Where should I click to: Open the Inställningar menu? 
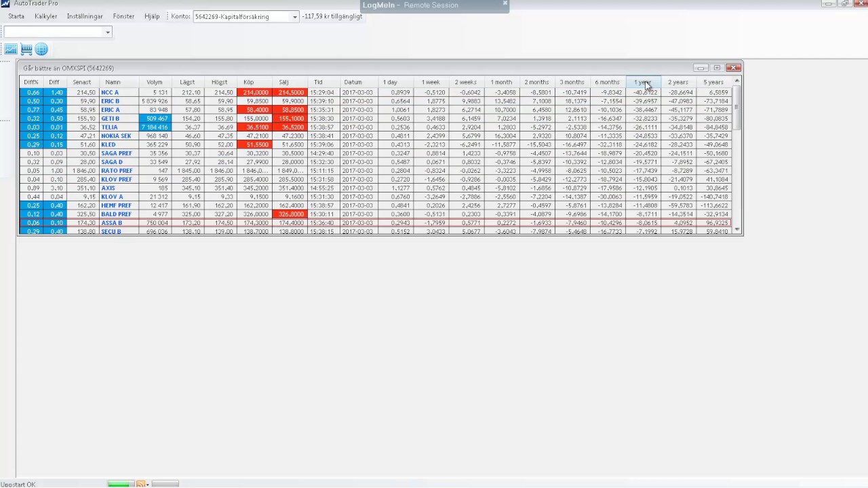[x=85, y=16]
